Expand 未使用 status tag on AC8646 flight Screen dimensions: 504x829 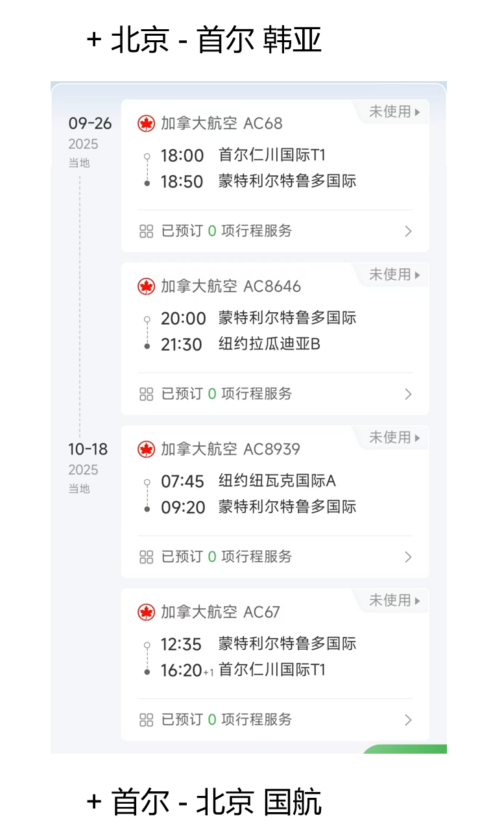coord(394,275)
